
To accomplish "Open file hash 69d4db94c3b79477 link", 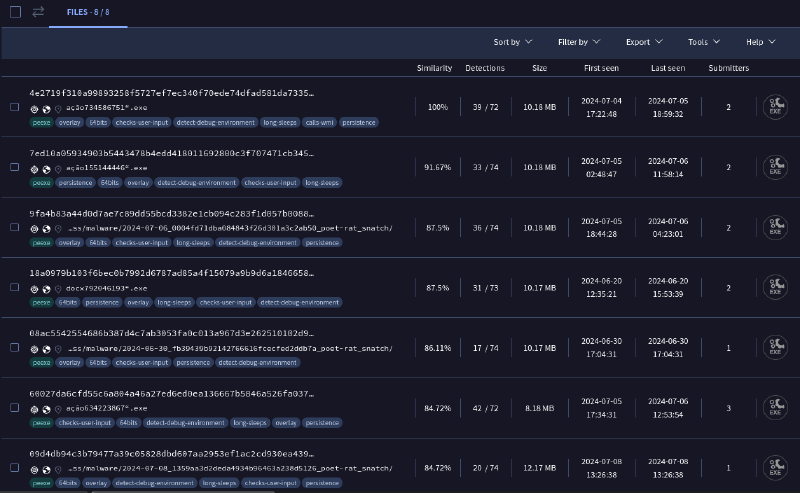I will tap(171, 453).
